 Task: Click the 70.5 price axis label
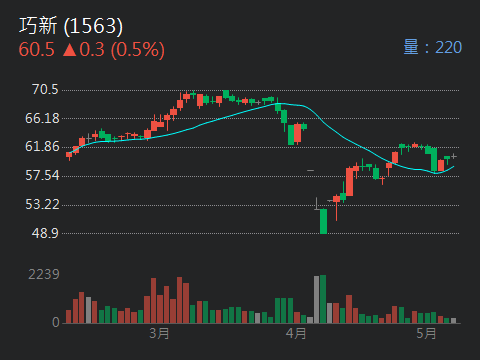pyautogui.click(x=45, y=90)
